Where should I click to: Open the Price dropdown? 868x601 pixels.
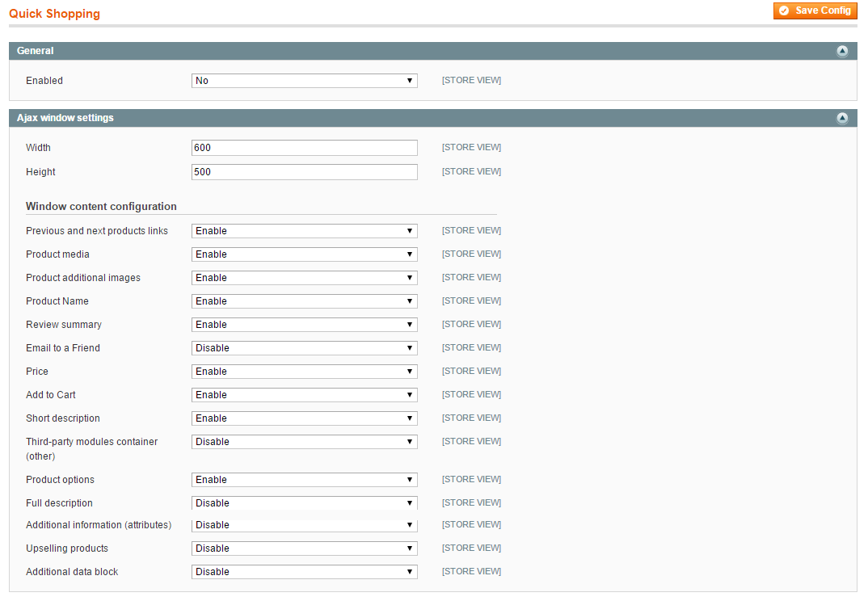click(305, 372)
